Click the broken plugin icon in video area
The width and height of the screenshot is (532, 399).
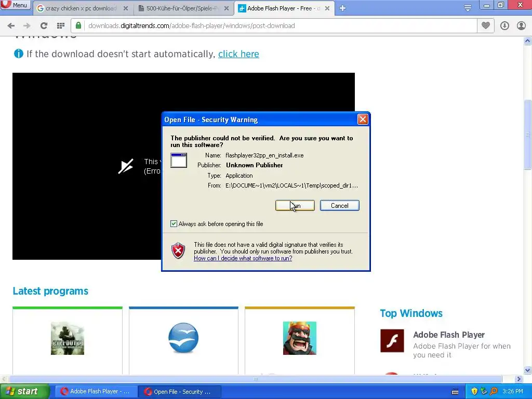click(x=126, y=166)
